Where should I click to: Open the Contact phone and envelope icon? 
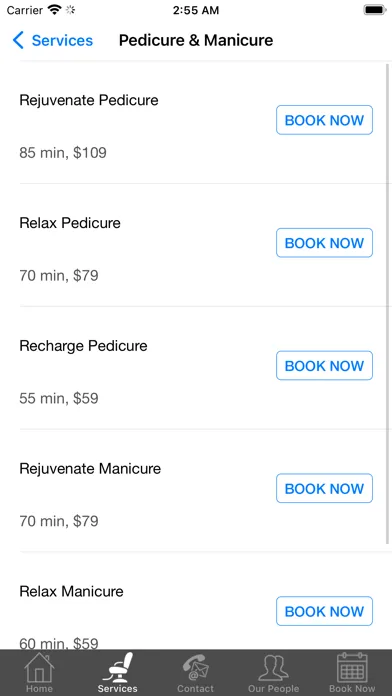coord(195,667)
